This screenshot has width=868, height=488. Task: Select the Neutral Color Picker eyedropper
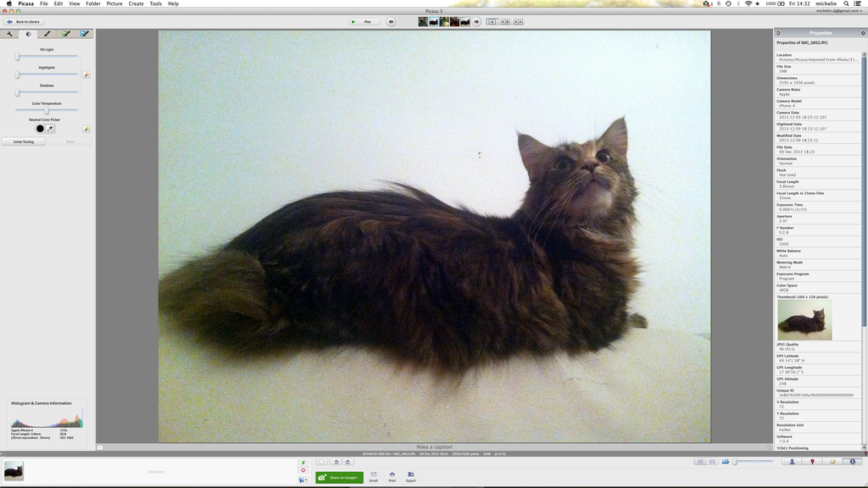50,129
